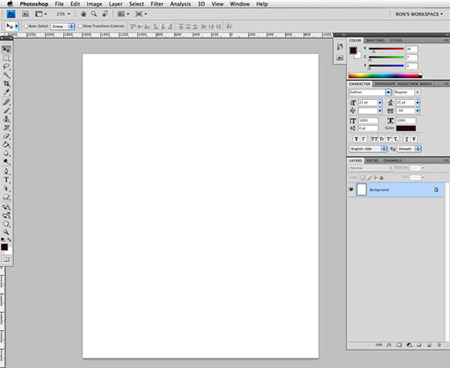Image resolution: width=450 pixels, height=368 pixels.
Task: Select the Hand tool in the toolbox
Action: coord(6,224)
